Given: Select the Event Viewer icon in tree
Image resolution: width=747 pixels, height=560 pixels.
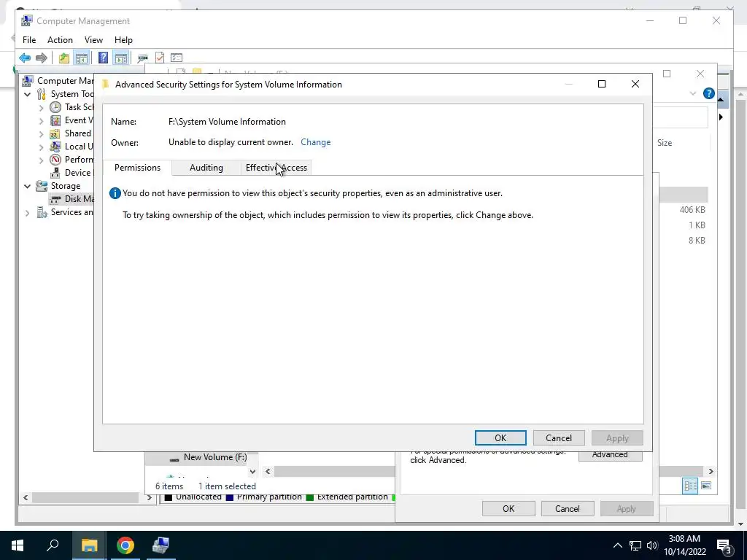Looking at the screenshot, I should [55, 120].
